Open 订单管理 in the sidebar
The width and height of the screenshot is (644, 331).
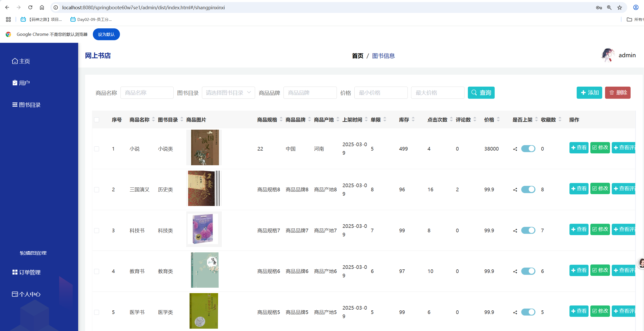click(30, 272)
